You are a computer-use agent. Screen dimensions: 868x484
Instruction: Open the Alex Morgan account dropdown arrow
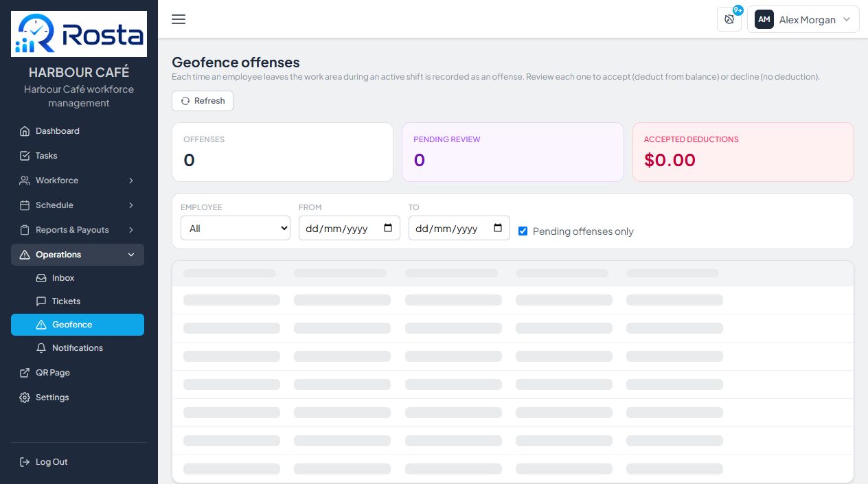[x=847, y=19]
